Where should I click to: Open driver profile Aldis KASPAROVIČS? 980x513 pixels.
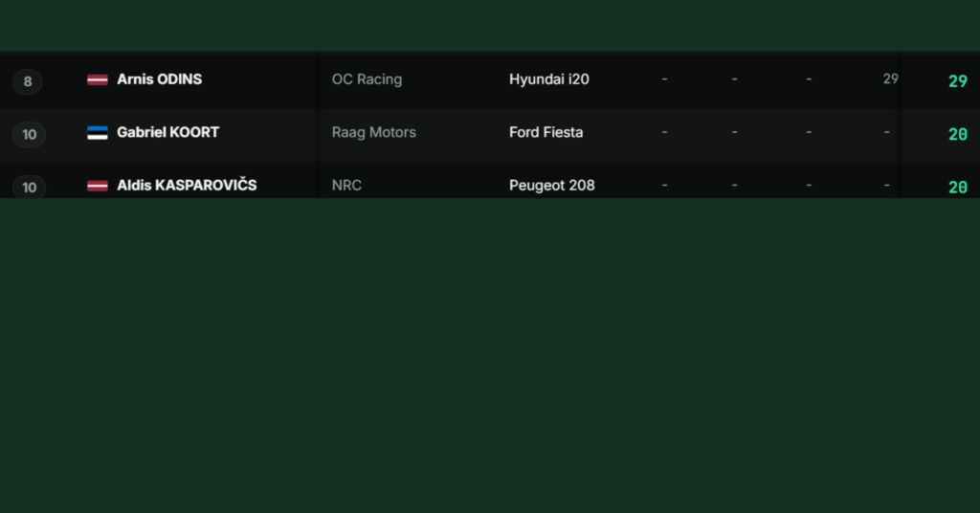[187, 185]
